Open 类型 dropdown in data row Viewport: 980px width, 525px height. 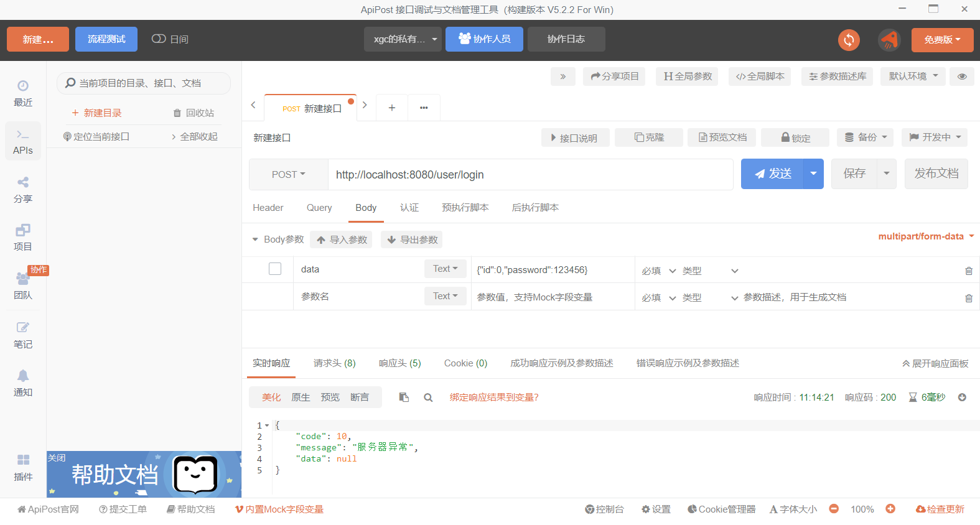click(710, 271)
